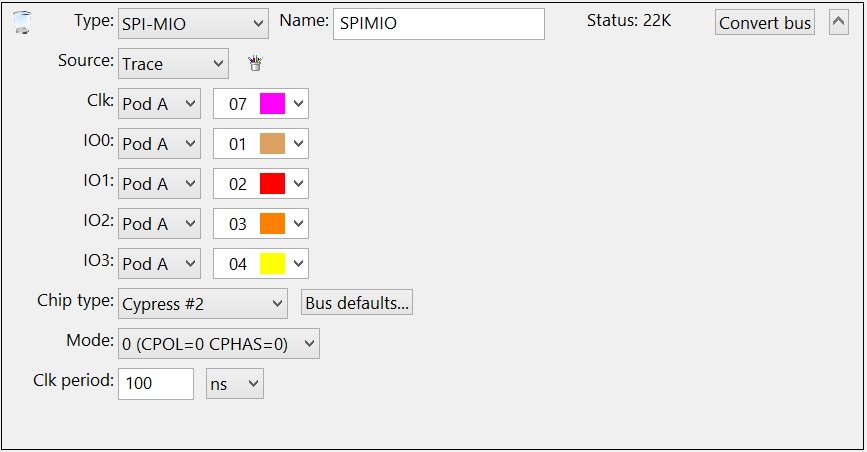The image size is (867, 452).
Task: Click the color pencils cup icon beside Source
Action: point(255,63)
